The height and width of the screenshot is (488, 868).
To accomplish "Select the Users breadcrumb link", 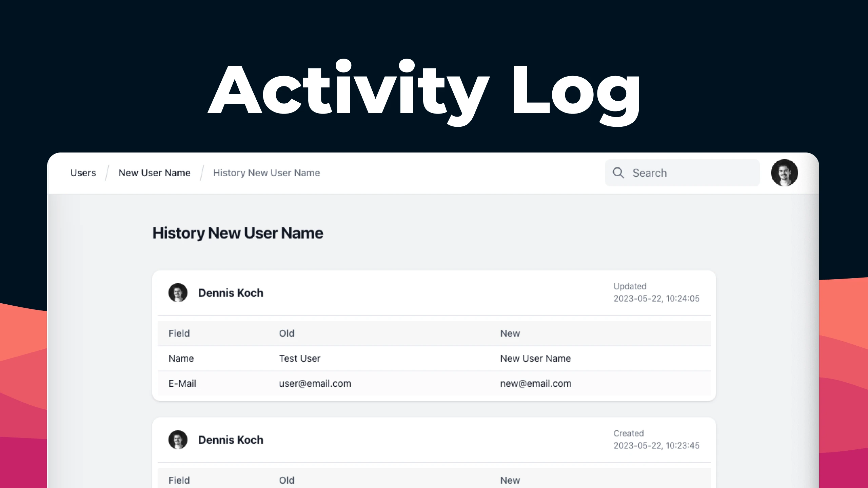I will pos(83,173).
